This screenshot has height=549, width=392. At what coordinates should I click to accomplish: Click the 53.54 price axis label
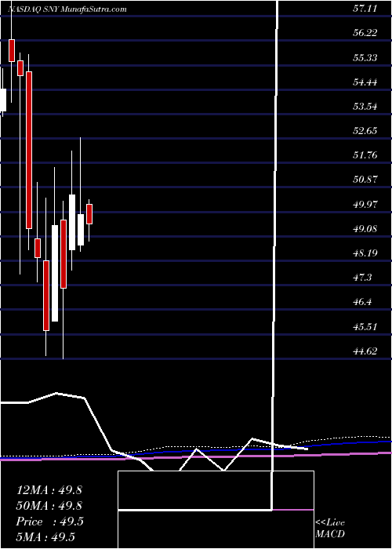pyautogui.click(x=365, y=107)
